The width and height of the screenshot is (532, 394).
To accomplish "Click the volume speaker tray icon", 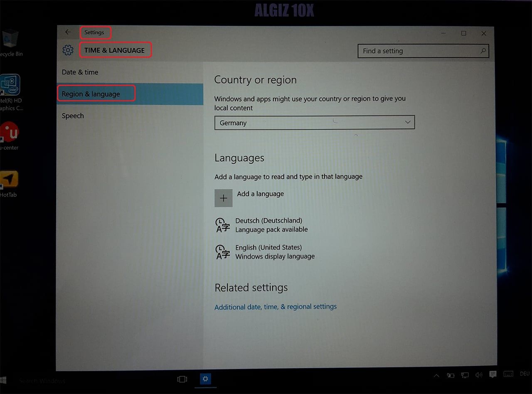I will coord(479,375).
